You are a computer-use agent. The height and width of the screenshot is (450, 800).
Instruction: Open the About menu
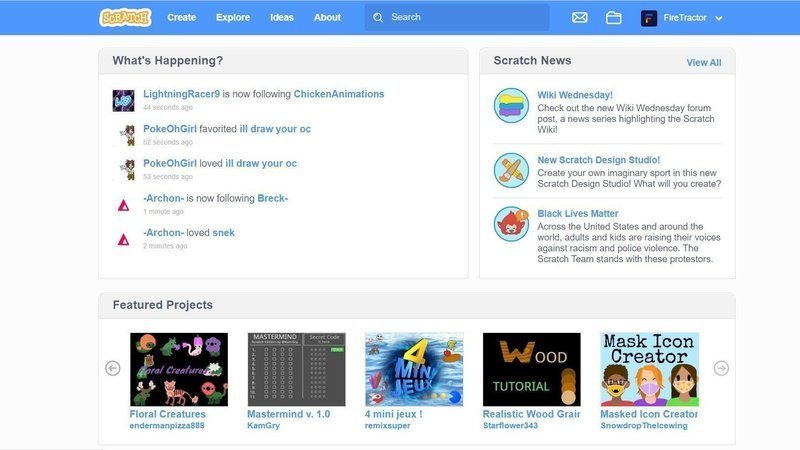tap(327, 17)
